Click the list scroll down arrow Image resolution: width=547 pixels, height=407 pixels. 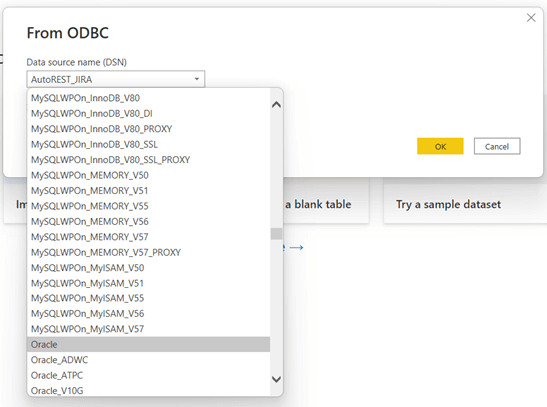click(276, 379)
